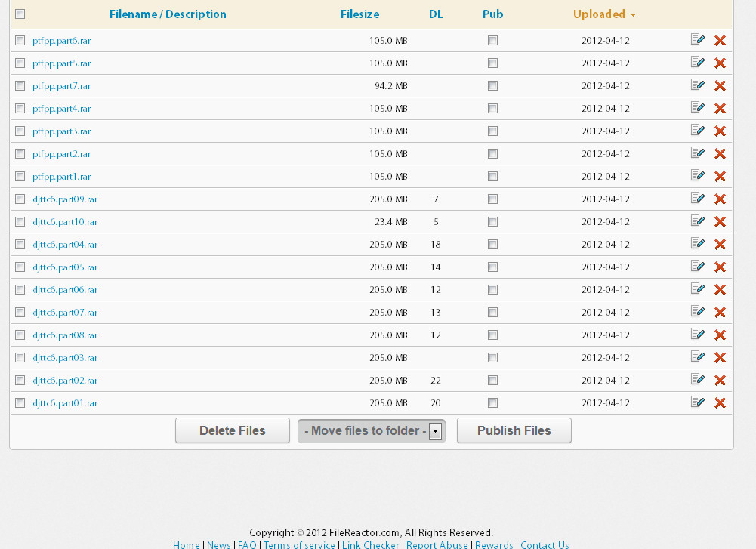Edit the ptfpp.part5.rar file entry
The height and width of the screenshot is (549, 756).
tap(698, 62)
